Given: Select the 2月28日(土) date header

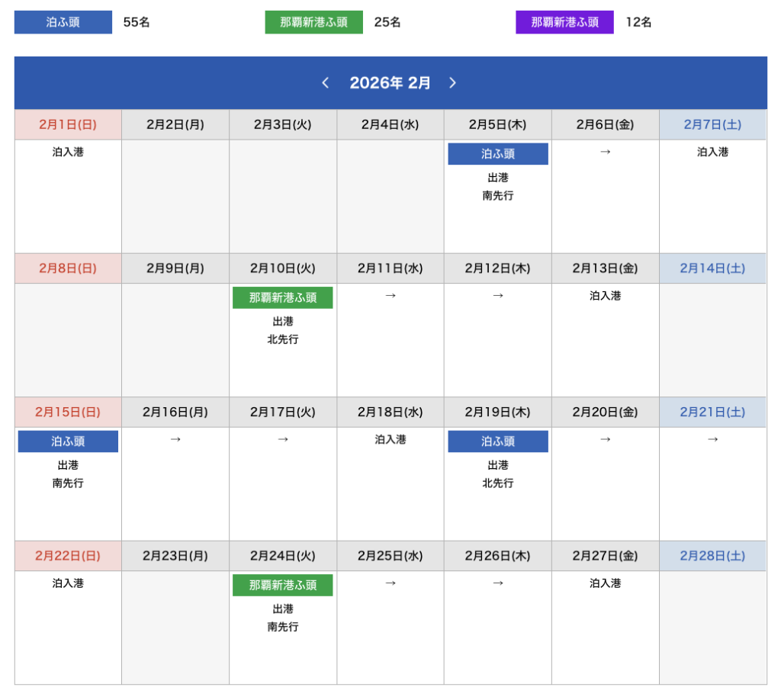Looking at the screenshot, I should tap(712, 556).
